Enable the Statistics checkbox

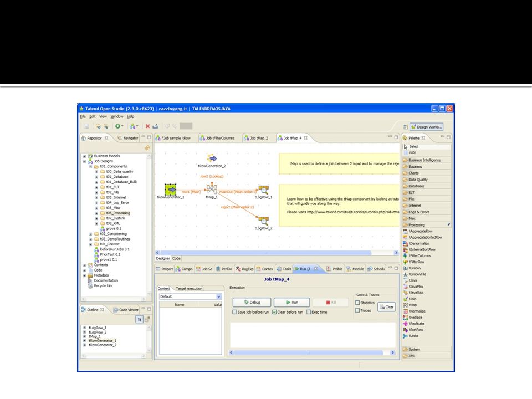[357, 303]
